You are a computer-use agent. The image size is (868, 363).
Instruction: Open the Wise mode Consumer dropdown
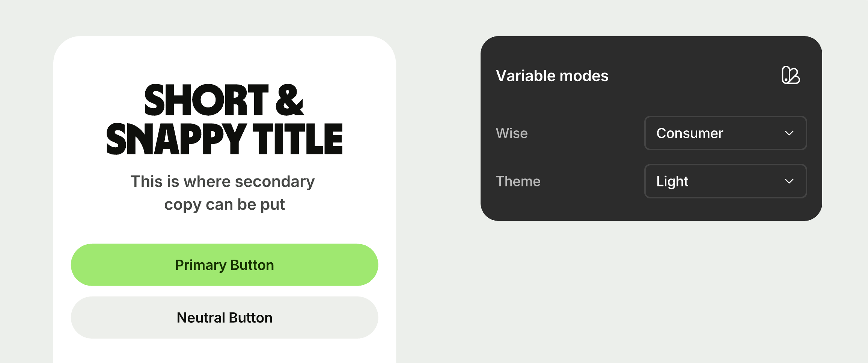pyautogui.click(x=725, y=133)
